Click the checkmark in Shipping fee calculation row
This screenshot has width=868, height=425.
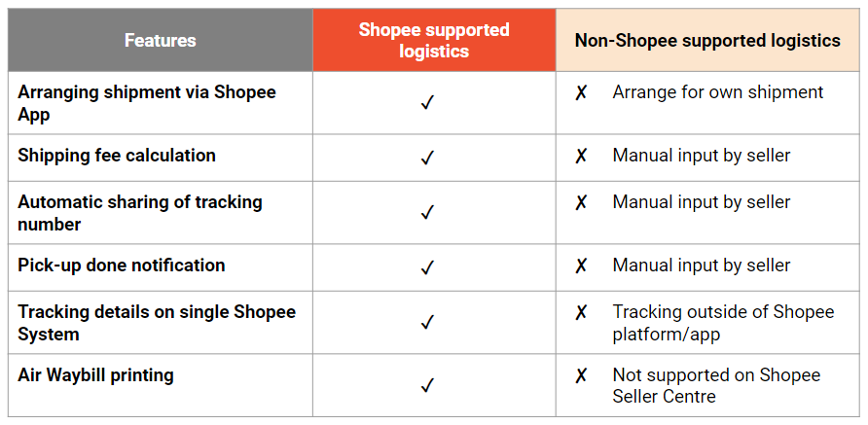pyautogui.click(x=426, y=158)
